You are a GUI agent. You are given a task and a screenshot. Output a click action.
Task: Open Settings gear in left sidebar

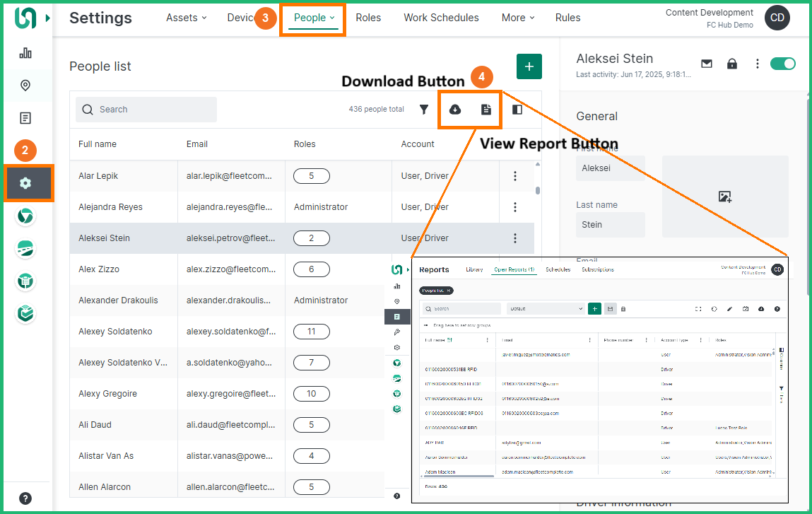(26, 183)
